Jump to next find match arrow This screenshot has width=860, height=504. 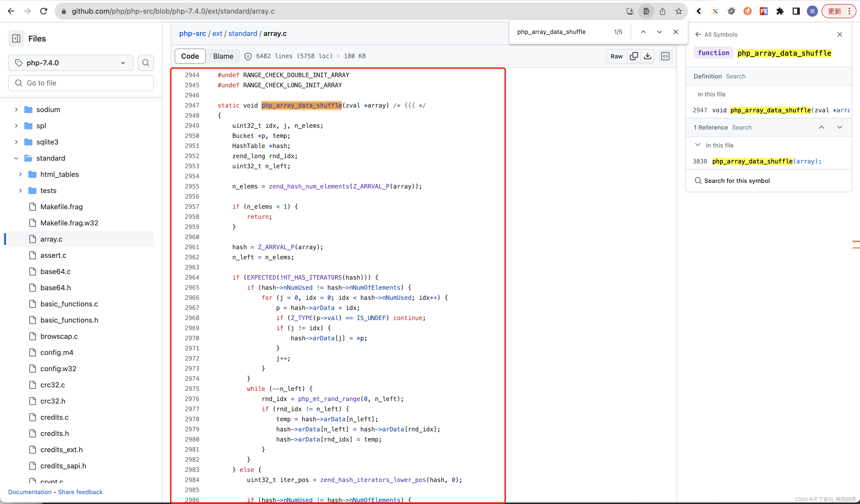tap(659, 32)
